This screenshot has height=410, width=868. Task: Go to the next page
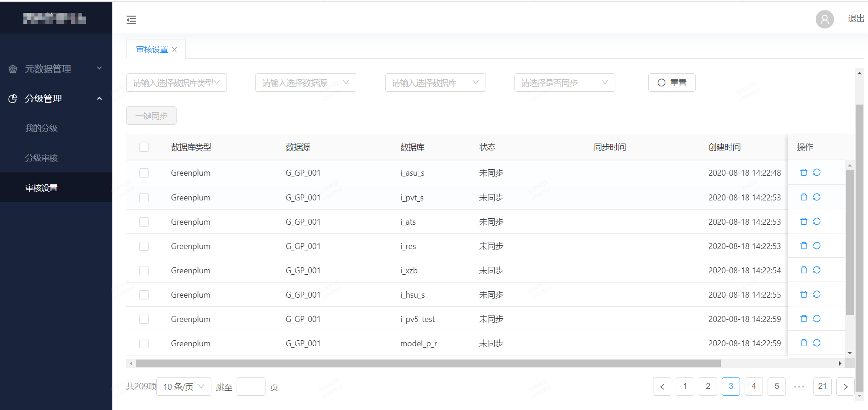[x=846, y=387]
